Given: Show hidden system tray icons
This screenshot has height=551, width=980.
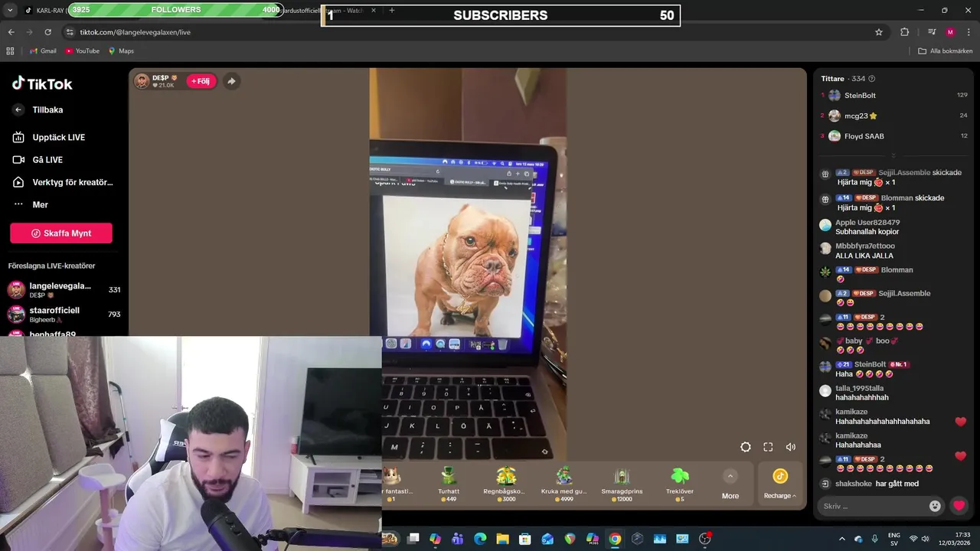Looking at the screenshot, I should pyautogui.click(x=841, y=539).
